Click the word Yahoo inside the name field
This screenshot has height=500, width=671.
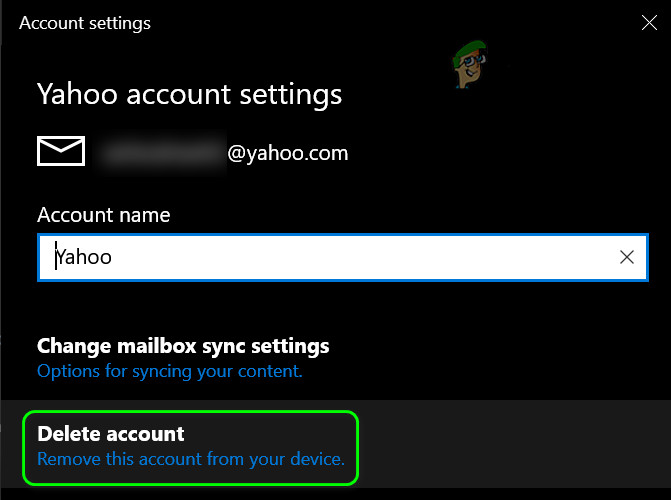[x=84, y=257]
